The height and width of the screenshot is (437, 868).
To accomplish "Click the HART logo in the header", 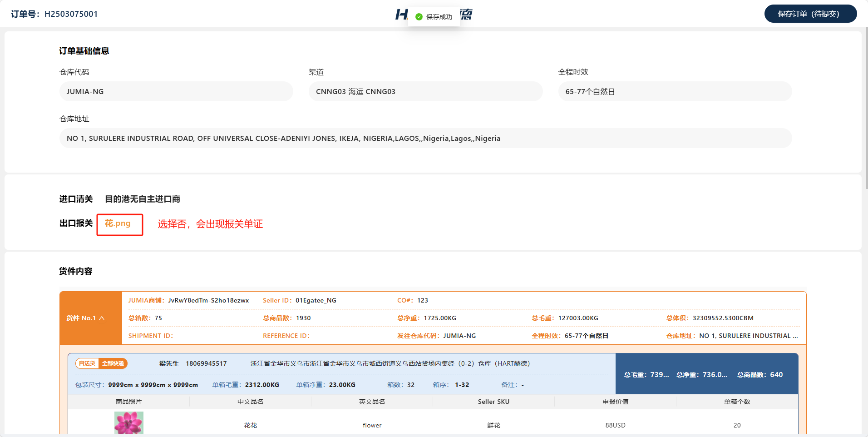I will pos(402,15).
